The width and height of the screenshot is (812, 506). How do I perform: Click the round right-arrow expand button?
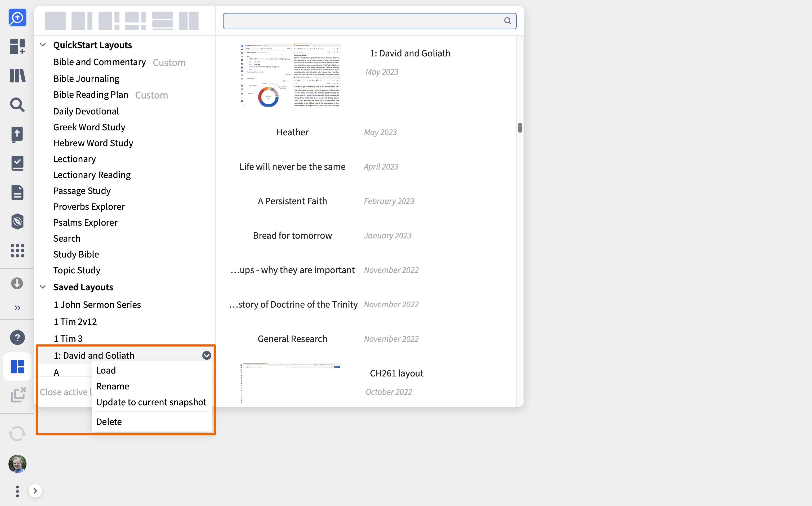pos(35,491)
